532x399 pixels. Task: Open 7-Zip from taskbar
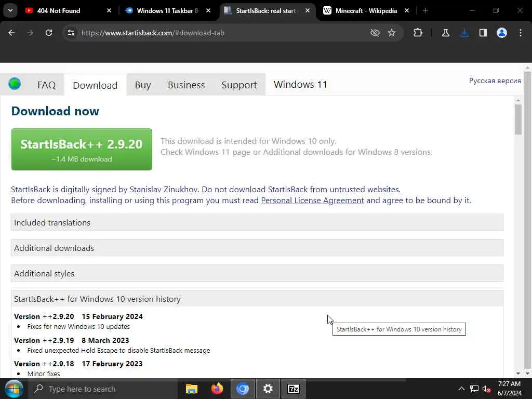point(294,389)
